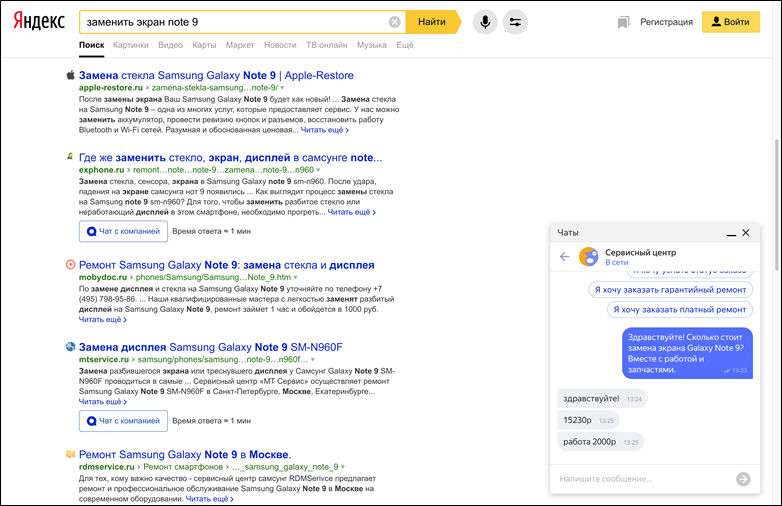Switch to the Видео tab
Image resolution: width=782 pixels, height=506 pixels.
point(171,45)
